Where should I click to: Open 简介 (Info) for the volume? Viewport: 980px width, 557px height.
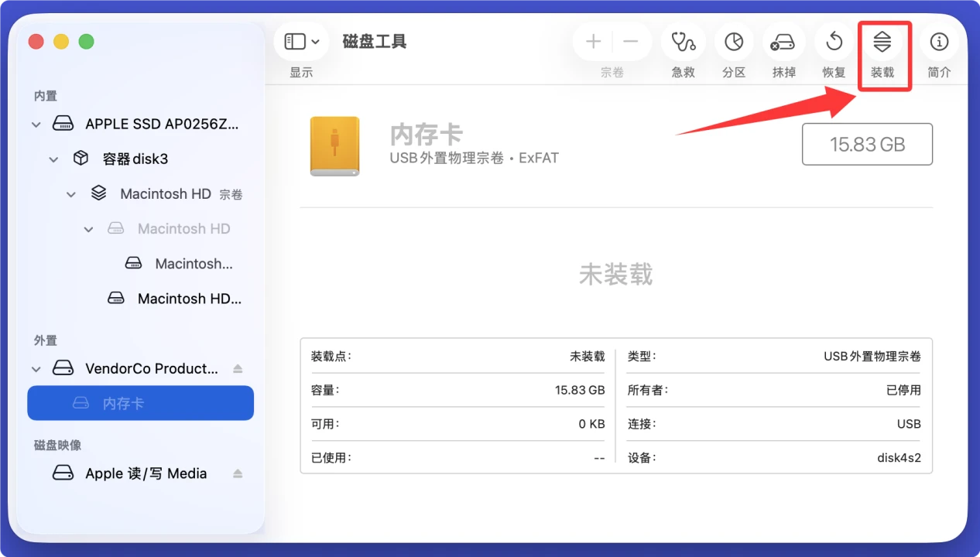(x=939, y=42)
